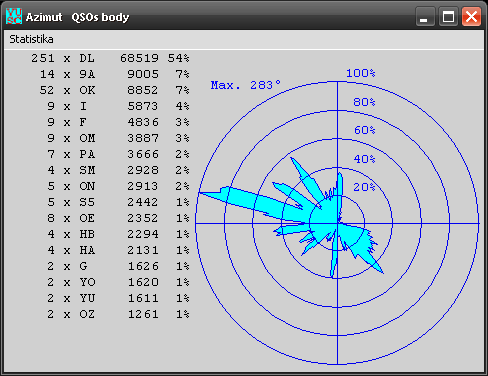Click the ON row with 2913 points
The width and height of the screenshot is (488, 376).
pos(118,186)
